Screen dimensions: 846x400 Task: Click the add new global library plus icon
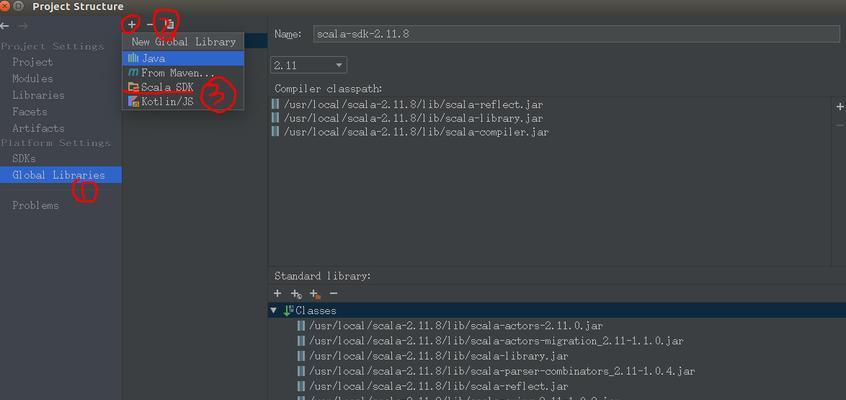coord(132,24)
